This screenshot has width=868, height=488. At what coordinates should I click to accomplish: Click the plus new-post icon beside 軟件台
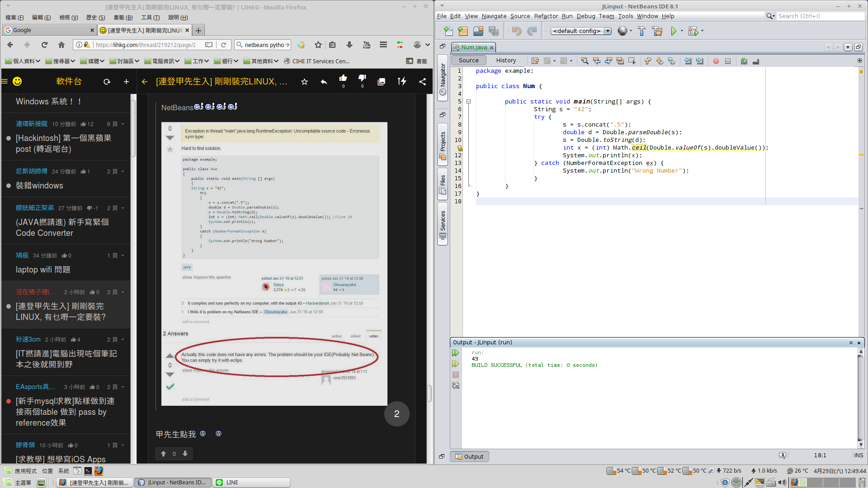click(x=126, y=82)
